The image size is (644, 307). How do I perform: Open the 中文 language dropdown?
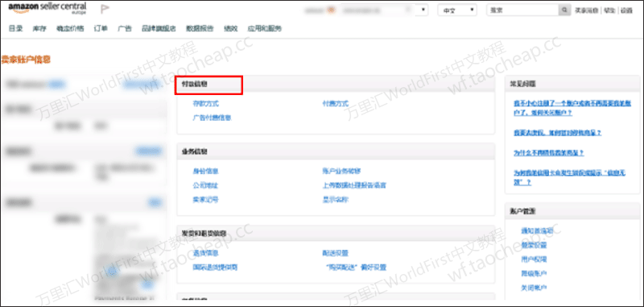[457, 10]
